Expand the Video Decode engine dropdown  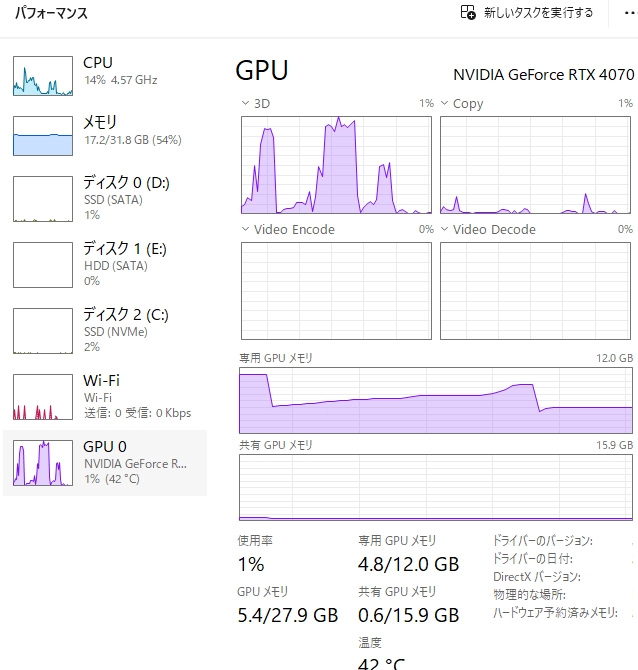click(445, 229)
